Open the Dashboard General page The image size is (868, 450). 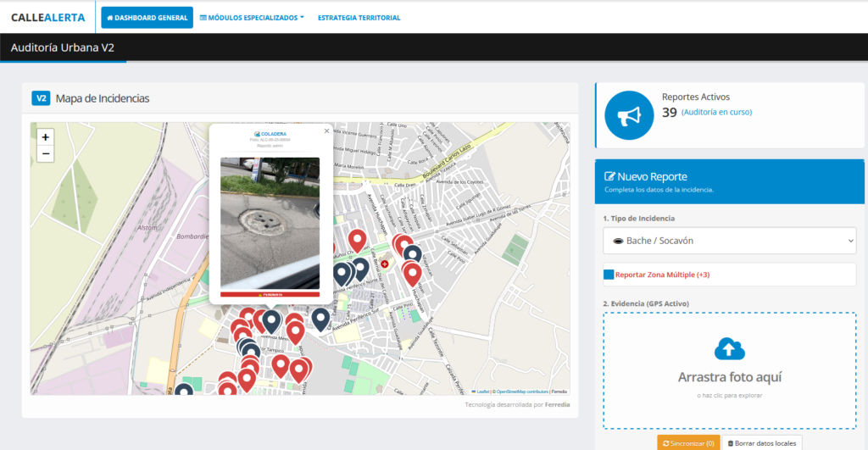147,18
